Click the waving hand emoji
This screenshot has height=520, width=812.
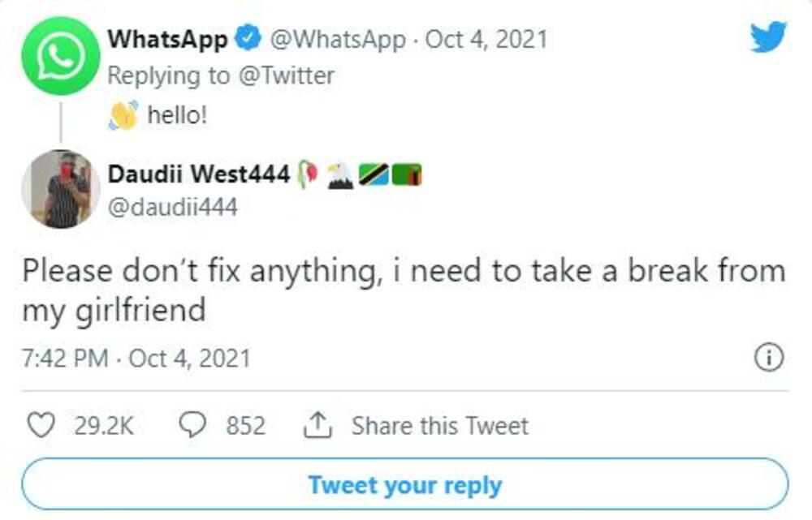tap(123, 115)
